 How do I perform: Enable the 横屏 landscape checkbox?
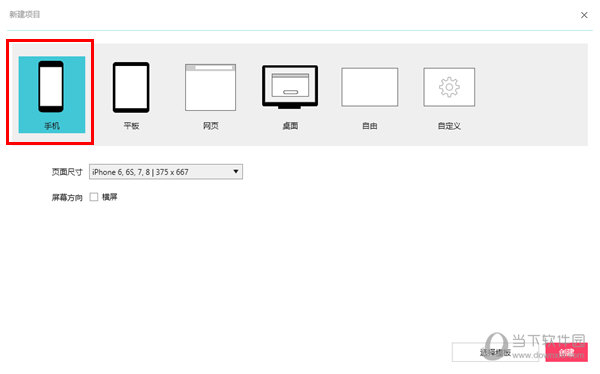(94, 197)
